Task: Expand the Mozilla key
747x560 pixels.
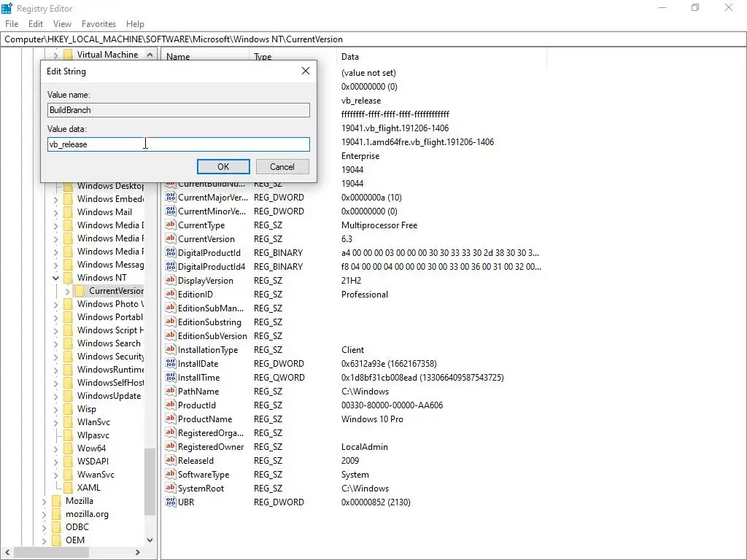Action: [x=44, y=501]
